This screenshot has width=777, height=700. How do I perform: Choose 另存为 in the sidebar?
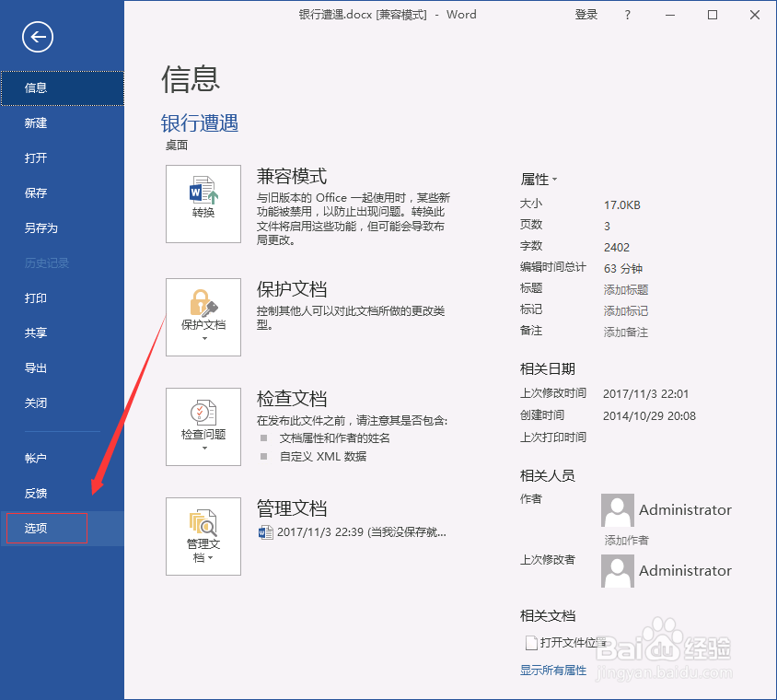pyautogui.click(x=62, y=228)
